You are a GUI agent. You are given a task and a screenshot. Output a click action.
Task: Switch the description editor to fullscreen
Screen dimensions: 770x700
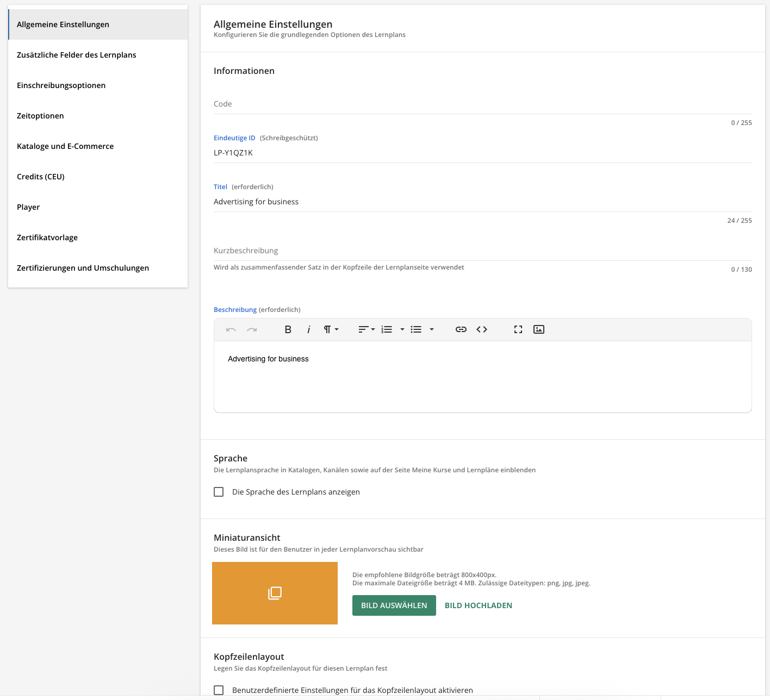click(518, 329)
